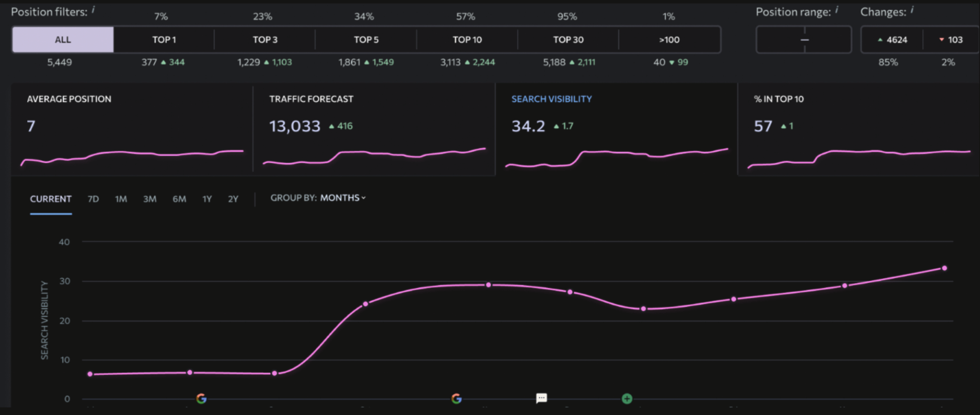Viewport: 980px width, 415px height.
Task: Switch chart range to 3M
Action: tap(150, 199)
